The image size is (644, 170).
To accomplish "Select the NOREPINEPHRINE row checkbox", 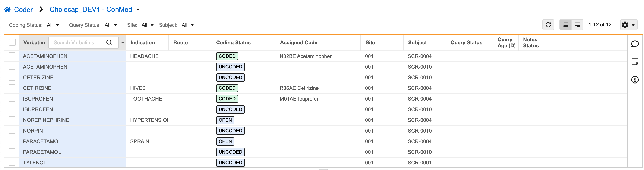I will (x=12, y=120).
